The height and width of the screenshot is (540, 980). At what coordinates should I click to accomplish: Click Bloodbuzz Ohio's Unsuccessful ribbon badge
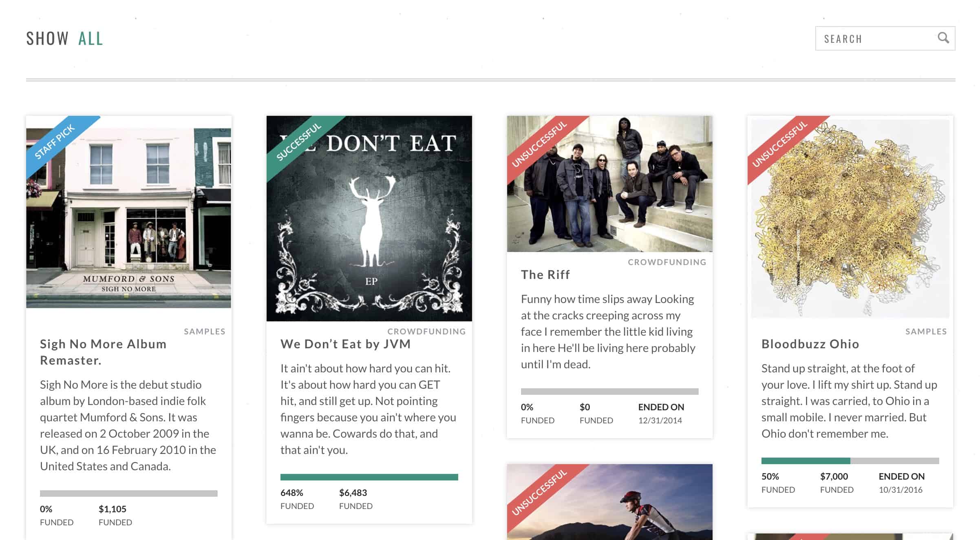pyautogui.click(x=780, y=143)
